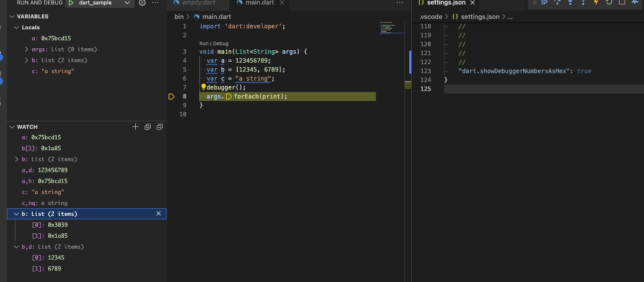The height and width of the screenshot is (282, 644).
Task: Stop the debug session
Action: pyautogui.click(x=622, y=2)
